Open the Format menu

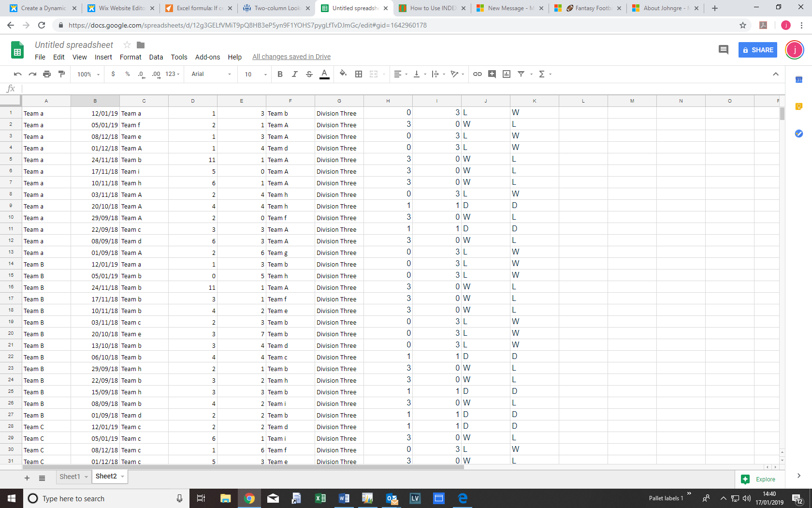(130, 57)
